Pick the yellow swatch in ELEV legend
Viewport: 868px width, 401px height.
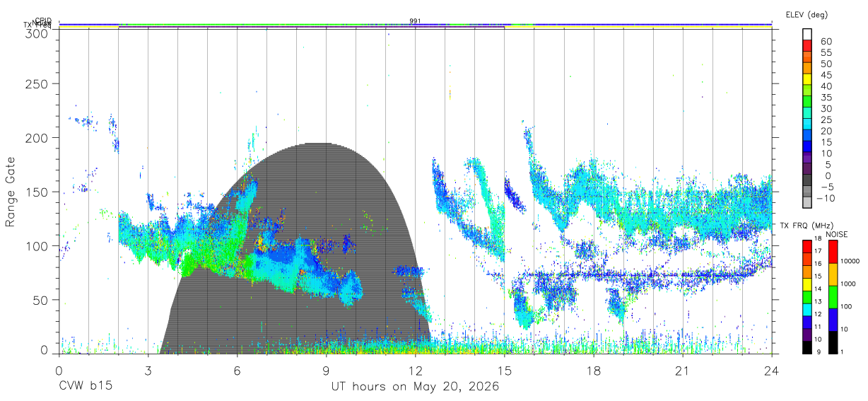click(x=807, y=79)
